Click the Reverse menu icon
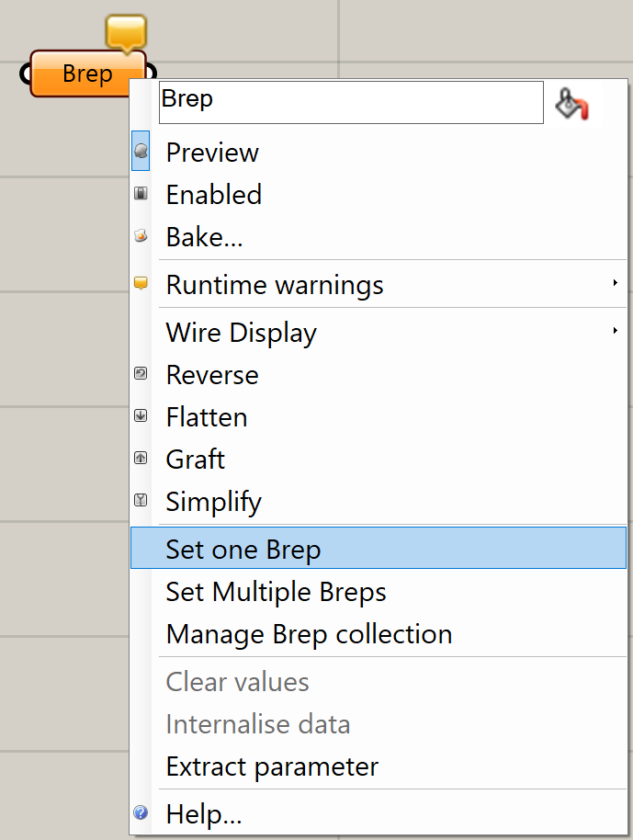This screenshot has width=633, height=840. pos(141,374)
